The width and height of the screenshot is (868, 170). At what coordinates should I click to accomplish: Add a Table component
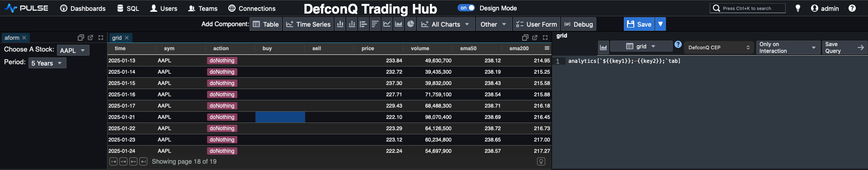266,24
